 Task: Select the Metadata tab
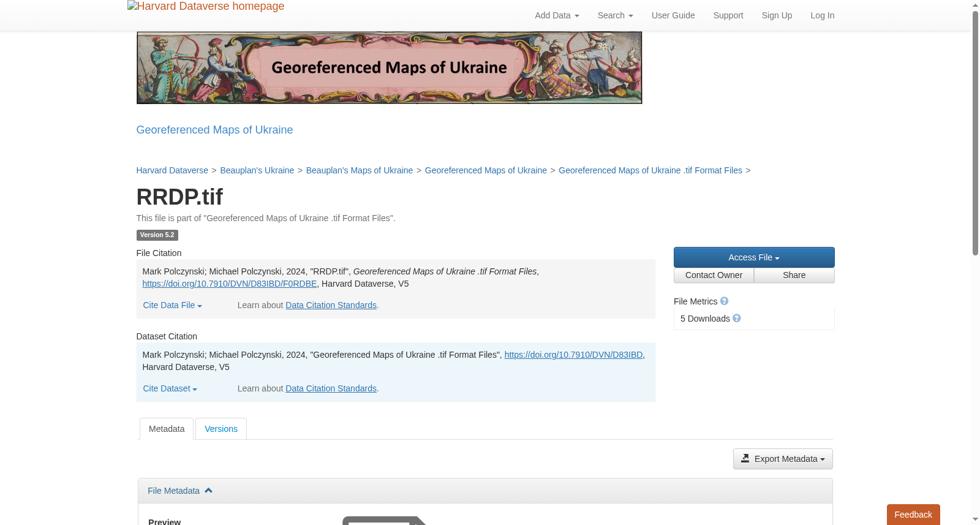167,429
